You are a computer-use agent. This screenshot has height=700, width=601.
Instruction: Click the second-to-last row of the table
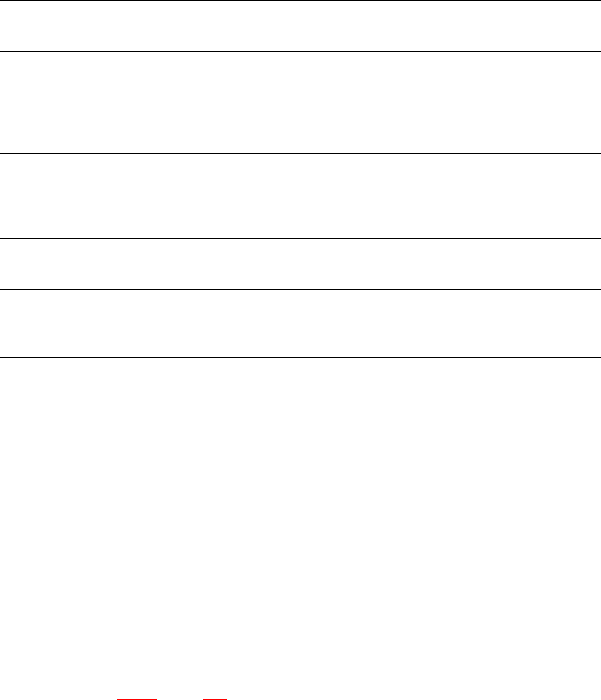tap(300, 344)
